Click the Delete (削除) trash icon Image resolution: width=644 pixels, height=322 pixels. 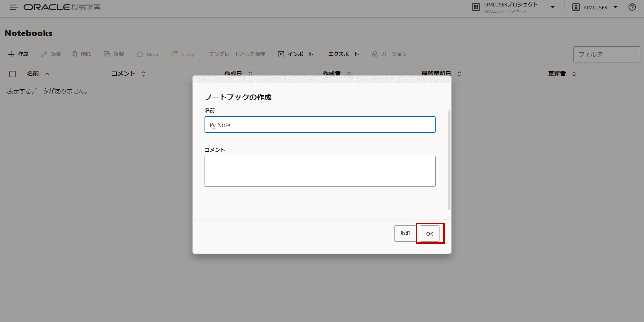point(74,54)
